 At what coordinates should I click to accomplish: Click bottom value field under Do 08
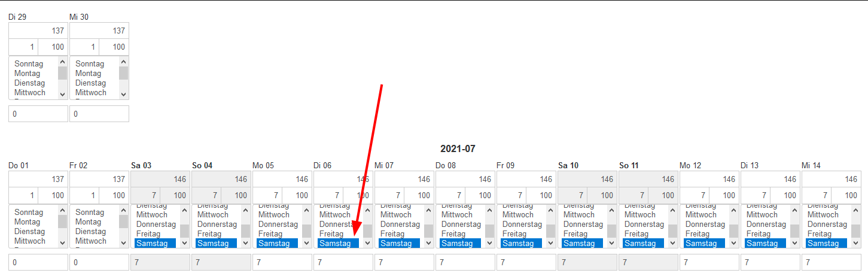(465, 262)
